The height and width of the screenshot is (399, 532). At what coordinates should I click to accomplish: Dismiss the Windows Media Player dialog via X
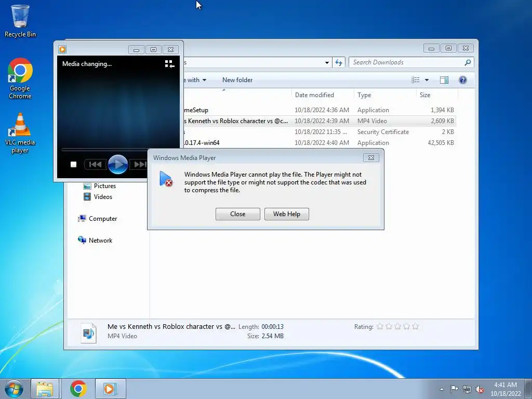[x=371, y=158]
